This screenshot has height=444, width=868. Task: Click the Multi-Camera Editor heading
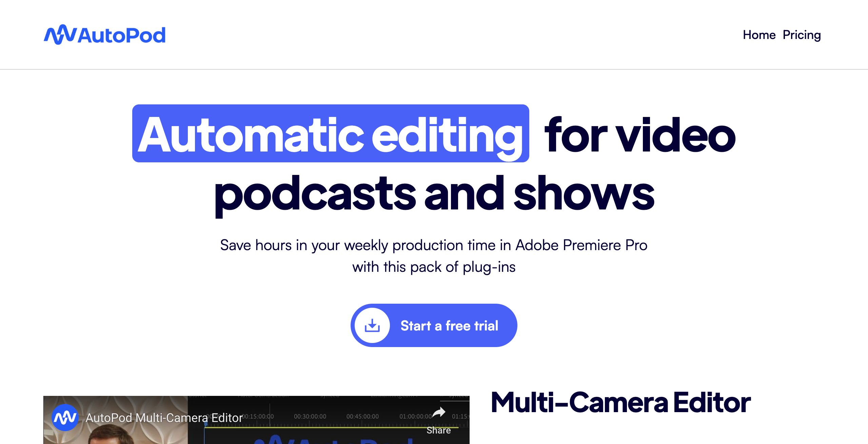[x=621, y=402]
